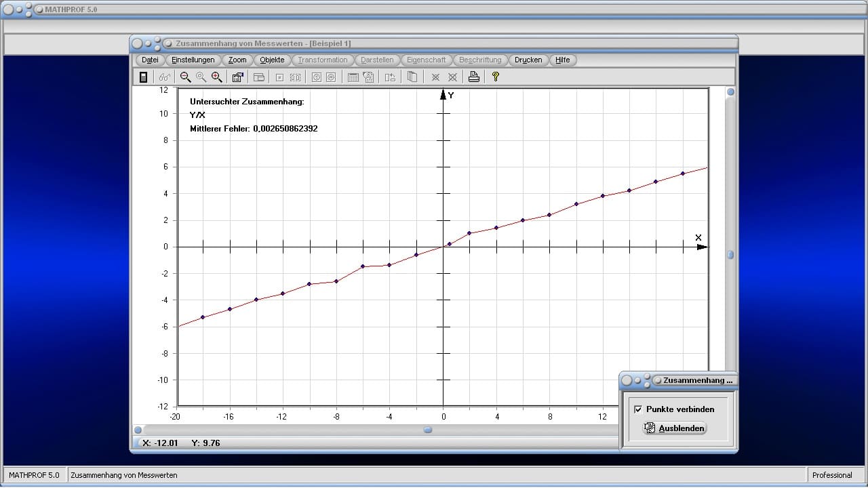
Task: Open the Einstellungen menu
Action: click(193, 60)
